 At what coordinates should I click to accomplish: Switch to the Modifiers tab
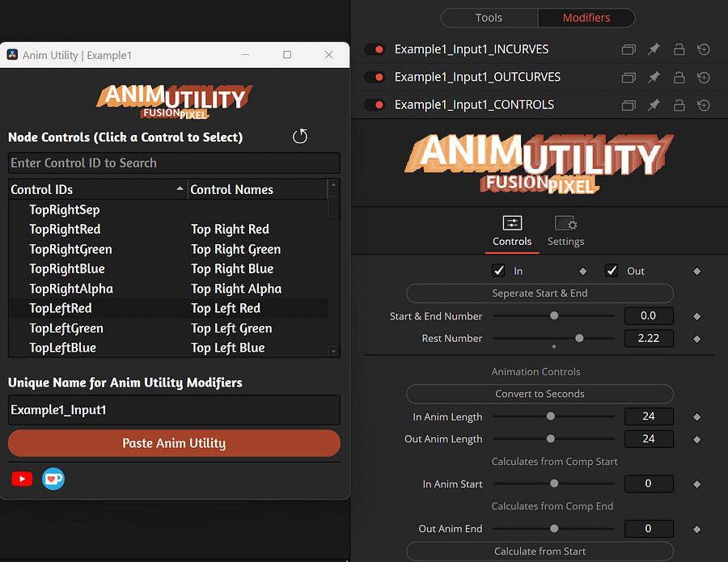(586, 18)
